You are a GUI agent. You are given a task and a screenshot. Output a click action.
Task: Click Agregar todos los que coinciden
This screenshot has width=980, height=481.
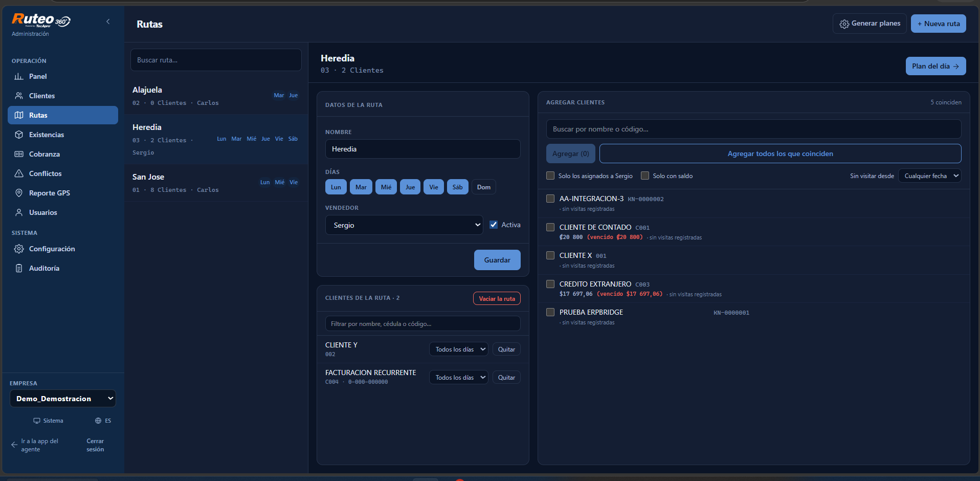pos(781,154)
